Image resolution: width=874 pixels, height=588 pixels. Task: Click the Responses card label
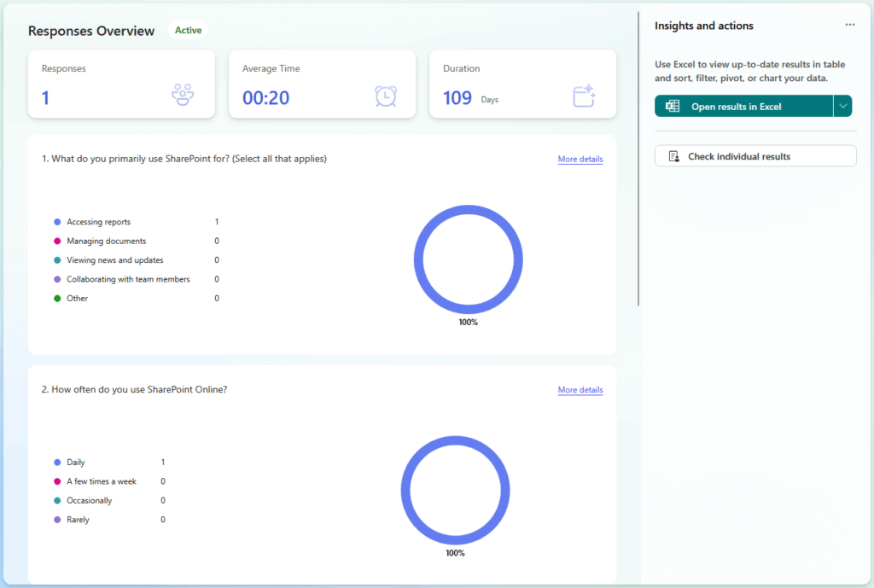pyautogui.click(x=63, y=68)
